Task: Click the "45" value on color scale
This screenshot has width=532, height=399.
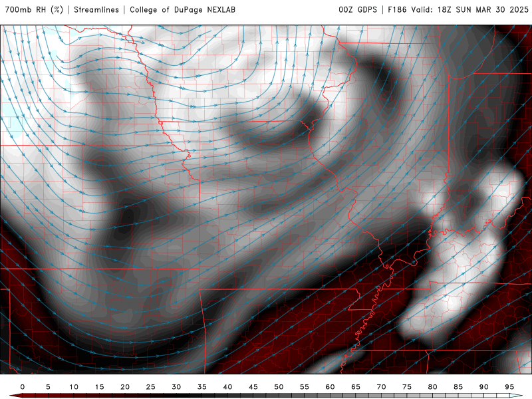Action: 253,387
